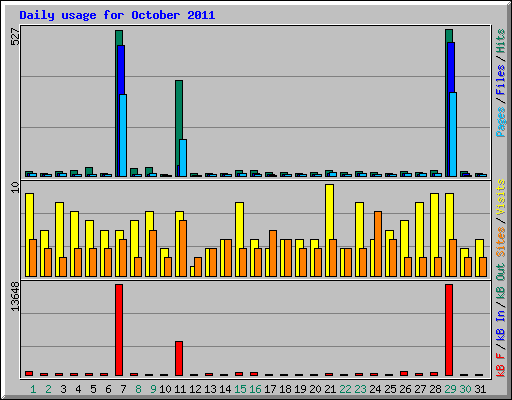Click day 16 on the x-axis

[x=255, y=389]
